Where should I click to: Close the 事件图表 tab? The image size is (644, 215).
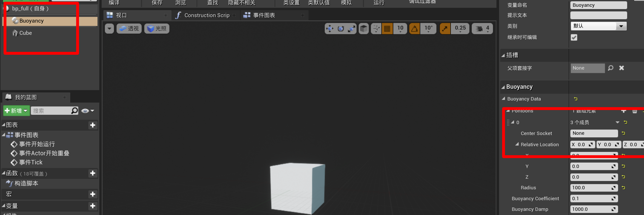tap(302, 15)
